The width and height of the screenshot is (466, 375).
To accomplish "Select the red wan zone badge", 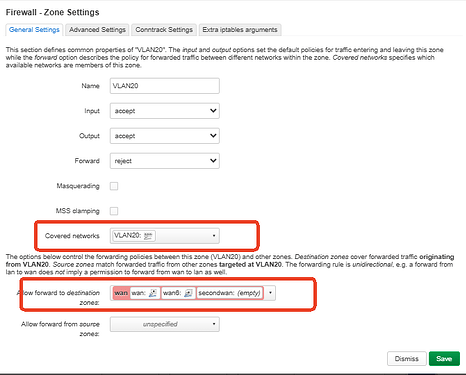I will point(121,293).
